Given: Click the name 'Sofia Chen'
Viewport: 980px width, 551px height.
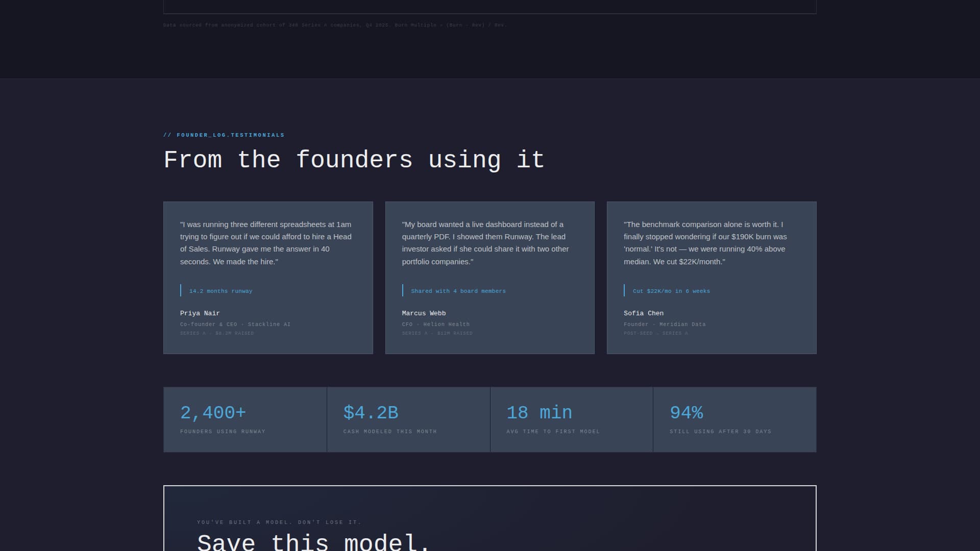Looking at the screenshot, I should pyautogui.click(x=644, y=313).
